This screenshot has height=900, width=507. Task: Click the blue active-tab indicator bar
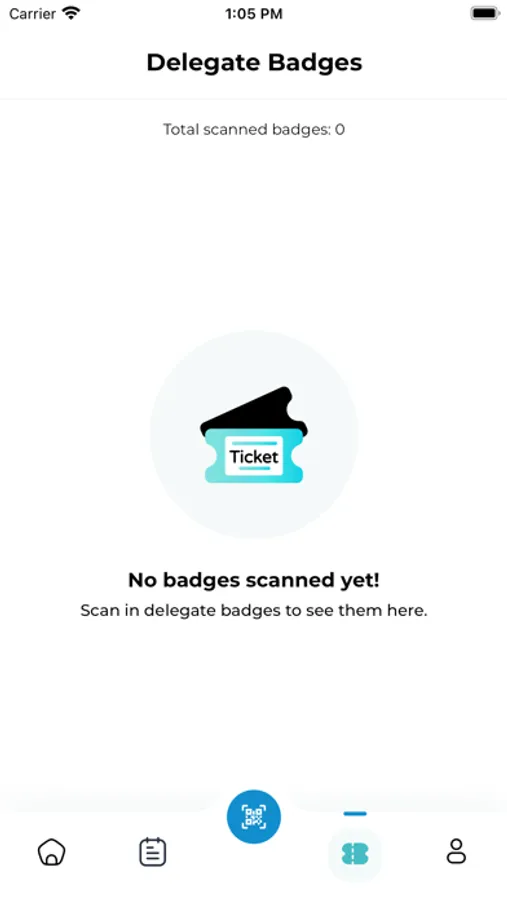click(355, 813)
